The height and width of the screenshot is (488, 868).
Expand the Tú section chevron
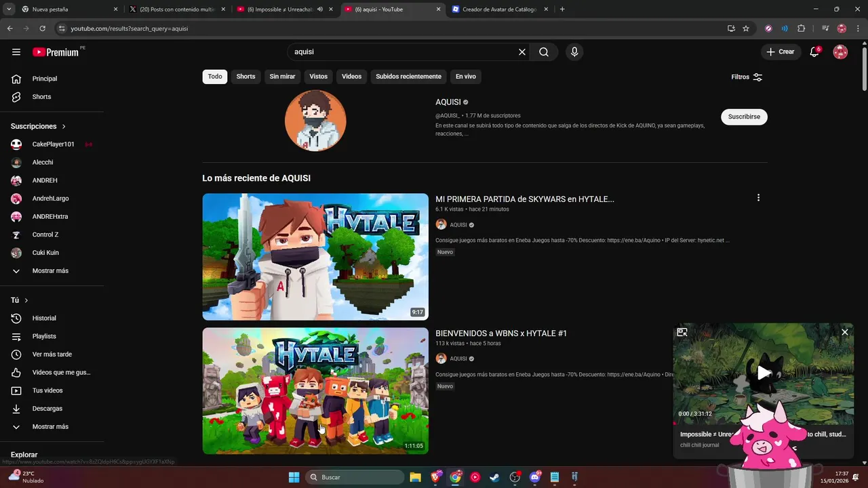[26, 300]
